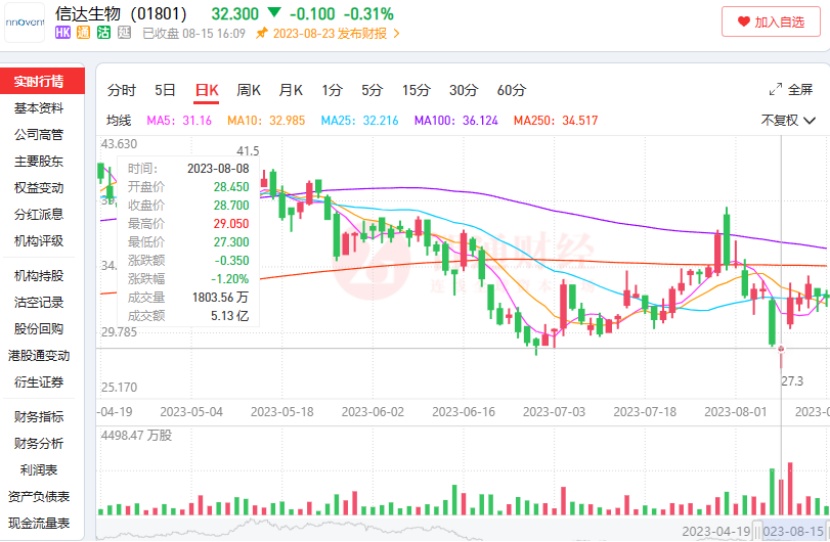Switch to the 周K weekly chart tab
Viewport: 830px width, 542px height.
[x=248, y=90]
